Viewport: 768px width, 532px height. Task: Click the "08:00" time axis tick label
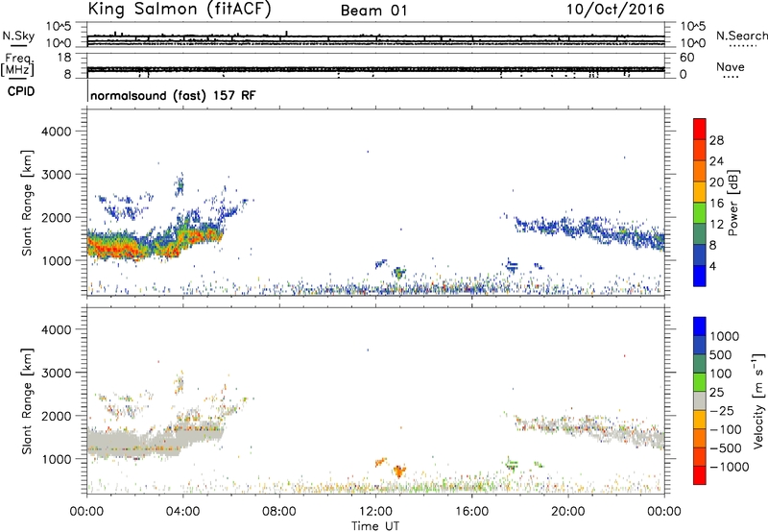[x=279, y=512]
